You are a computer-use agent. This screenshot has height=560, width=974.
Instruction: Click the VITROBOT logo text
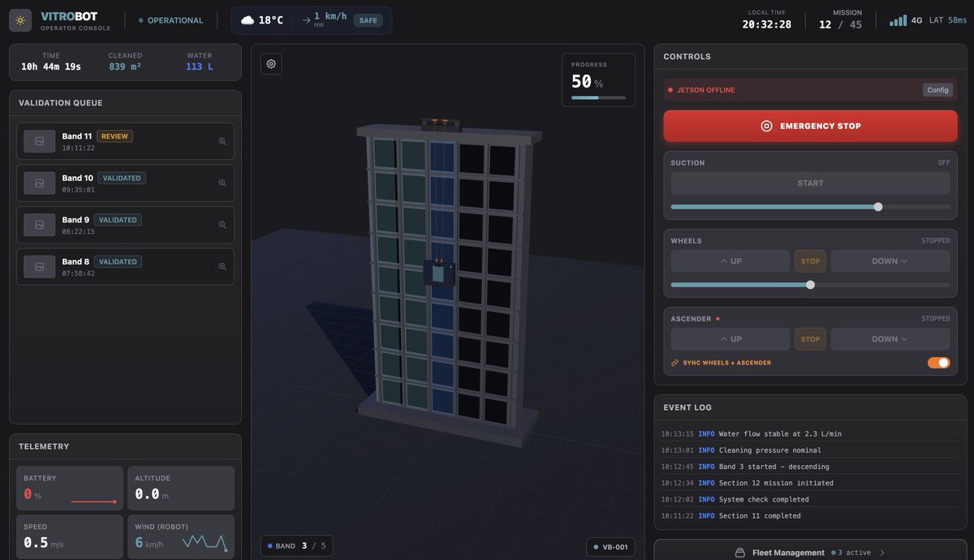point(70,15)
